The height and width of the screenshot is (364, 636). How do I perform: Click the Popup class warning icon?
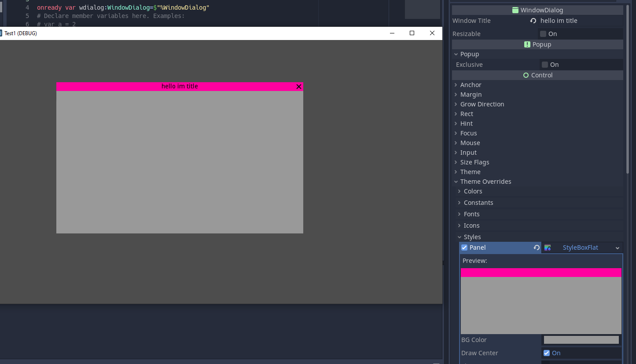pos(527,44)
